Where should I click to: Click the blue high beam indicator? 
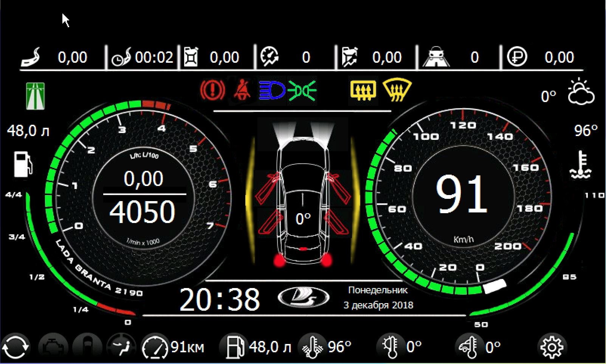(x=272, y=91)
